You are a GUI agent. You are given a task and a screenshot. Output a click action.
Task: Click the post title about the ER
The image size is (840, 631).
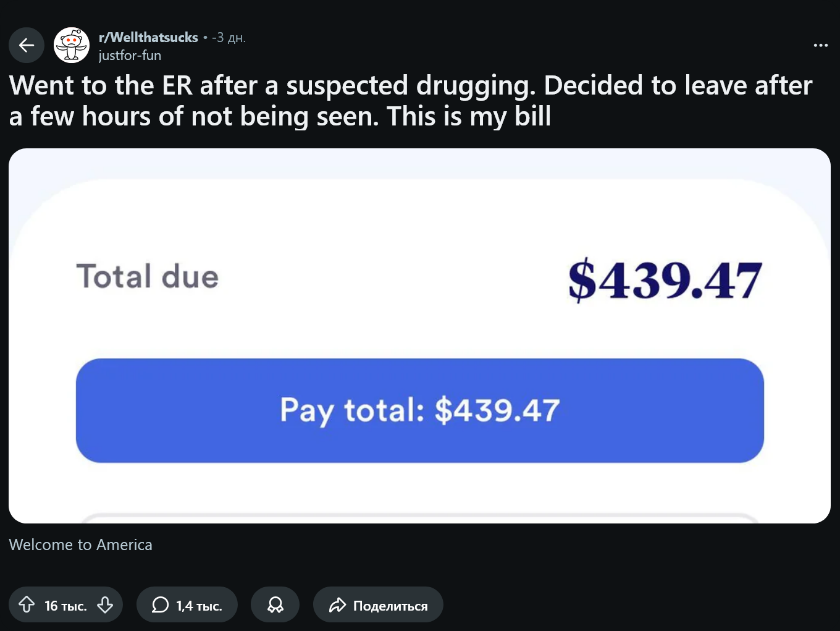[x=410, y=101]
